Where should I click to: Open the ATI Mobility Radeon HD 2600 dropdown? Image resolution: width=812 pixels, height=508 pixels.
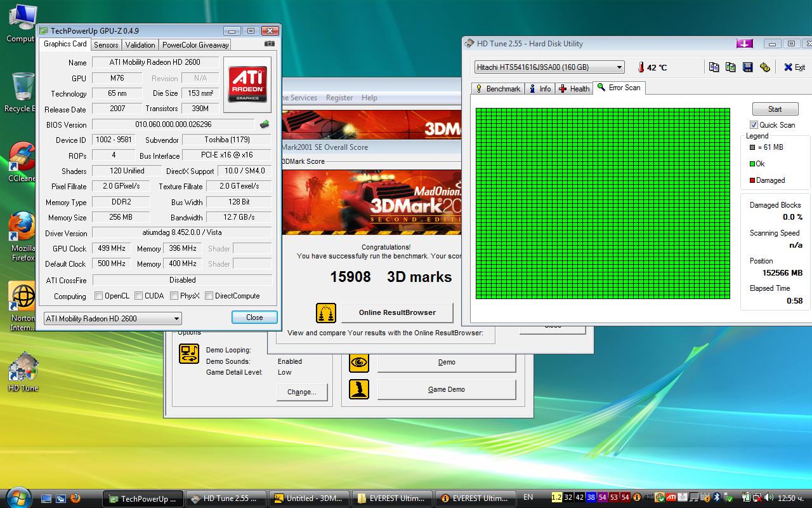point(112,319)
